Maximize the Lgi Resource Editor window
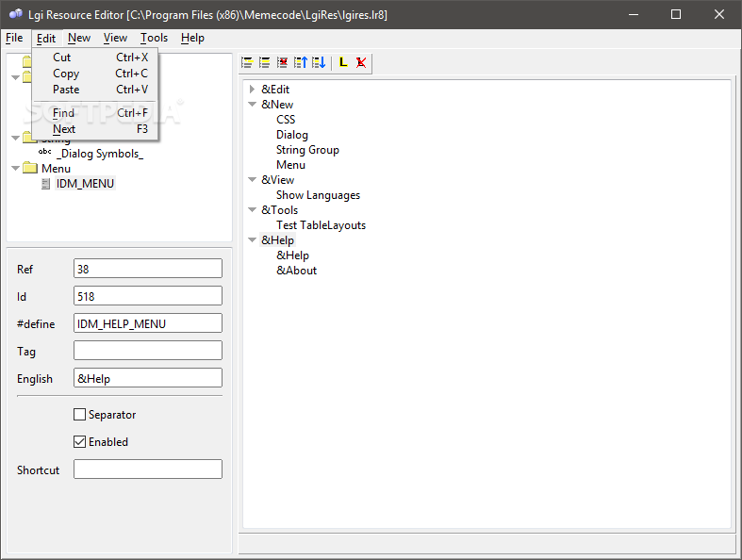The height and width of the screenshot is (560, 742). tap(676, 15)
